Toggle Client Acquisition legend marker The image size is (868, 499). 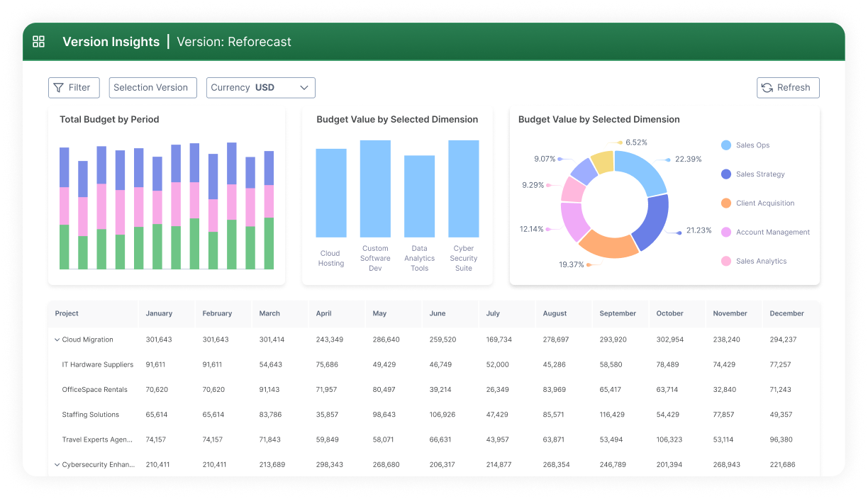(x=725, y=203)
